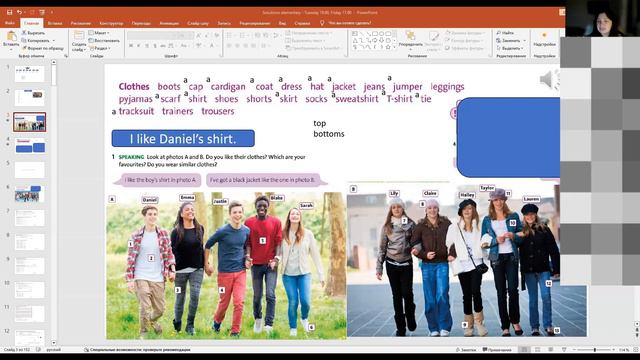Open the Copy (Копировать) dropdown arrow
Viewport: 640px width, 360px height.
[53, 40]
